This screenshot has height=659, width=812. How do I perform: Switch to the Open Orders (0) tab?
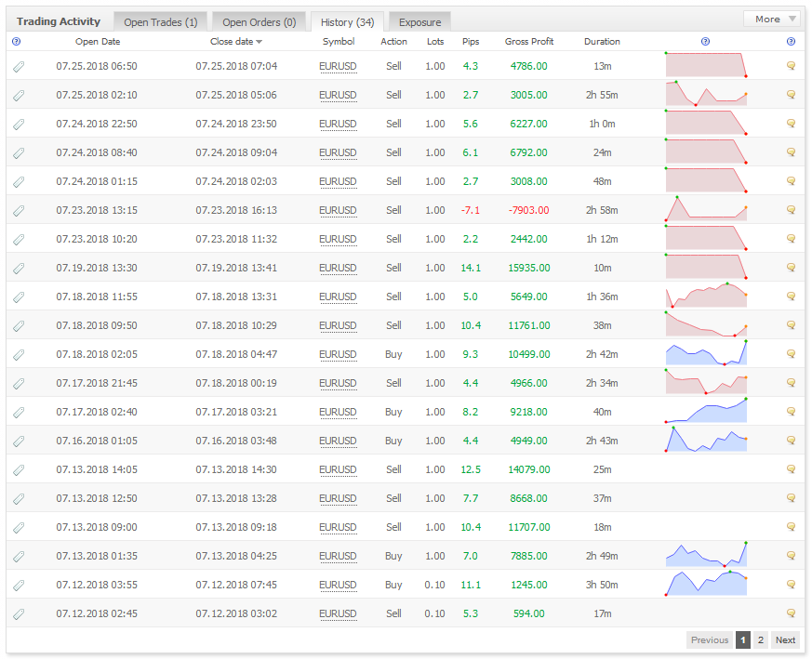(x=259, y=22)
